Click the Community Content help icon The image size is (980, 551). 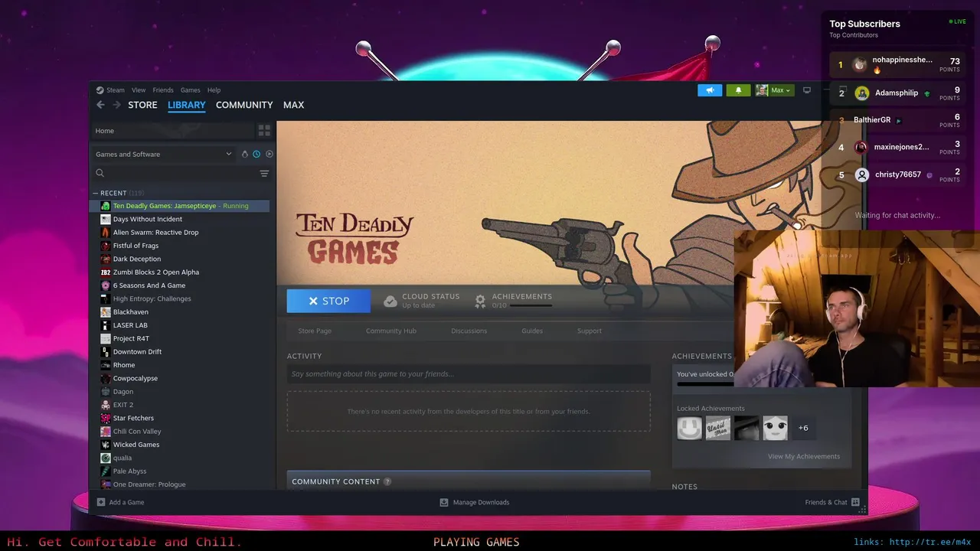[387, 481]
